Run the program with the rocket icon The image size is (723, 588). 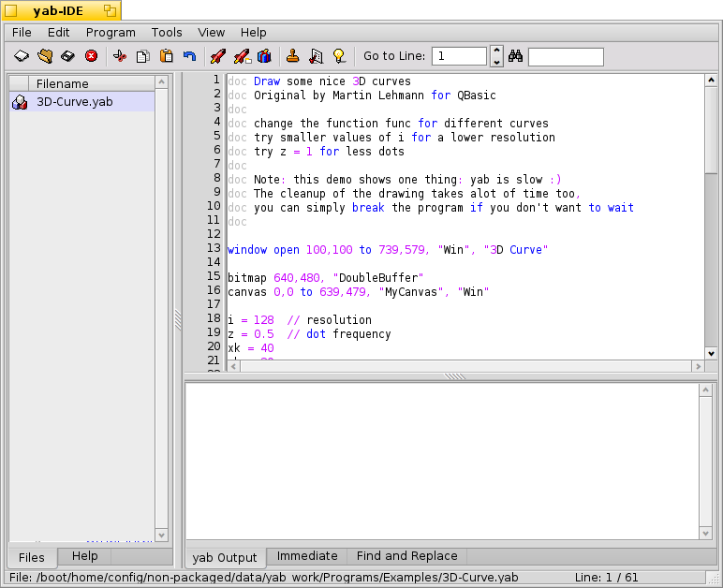click(217, 56)
